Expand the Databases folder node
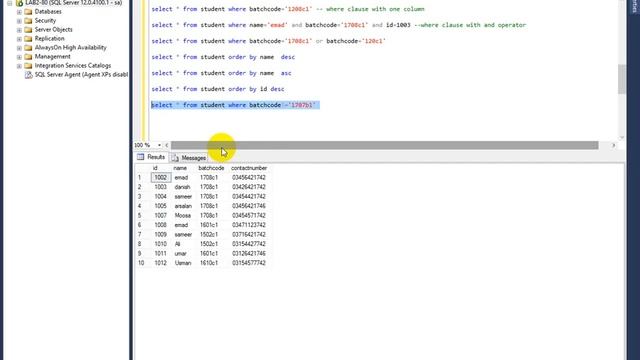Screen dimensions: 640x360 click(x=19, y=12)
